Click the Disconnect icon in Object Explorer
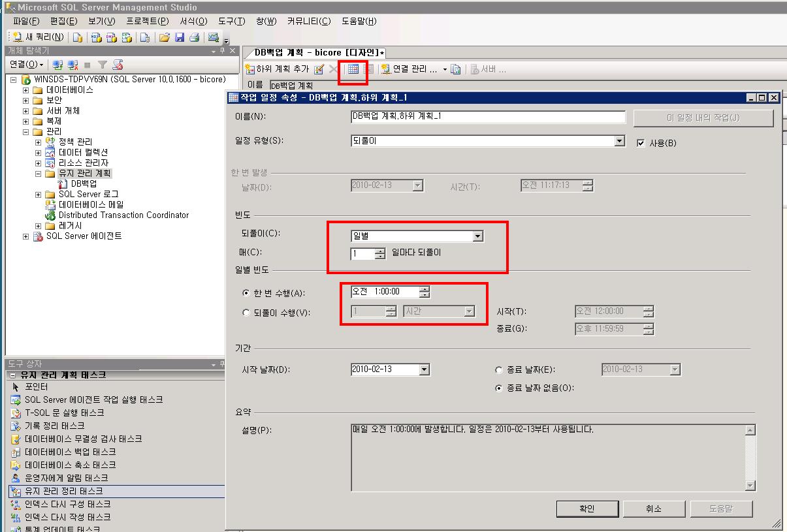 (72, 65)
